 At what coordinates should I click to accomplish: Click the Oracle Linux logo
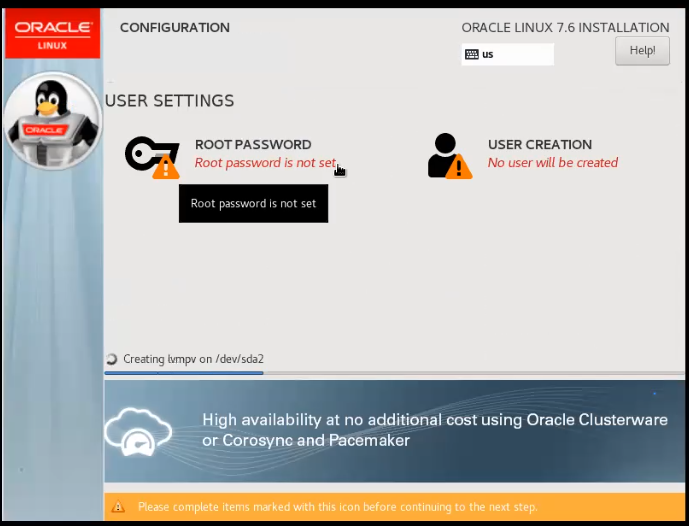point(53,34)
